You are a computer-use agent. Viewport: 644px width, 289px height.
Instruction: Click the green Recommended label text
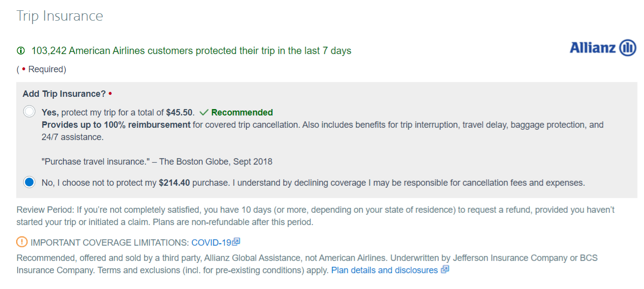click(x=242, y=113)
